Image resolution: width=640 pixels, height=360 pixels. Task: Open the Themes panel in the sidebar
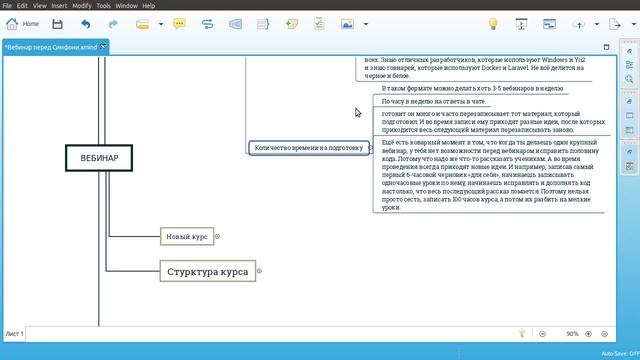click(629, 130)
